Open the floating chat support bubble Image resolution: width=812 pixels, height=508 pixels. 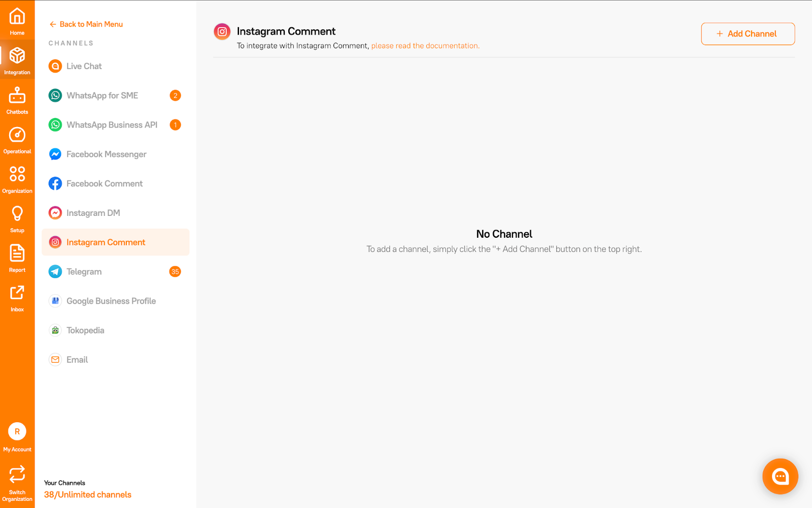(780, 477)
